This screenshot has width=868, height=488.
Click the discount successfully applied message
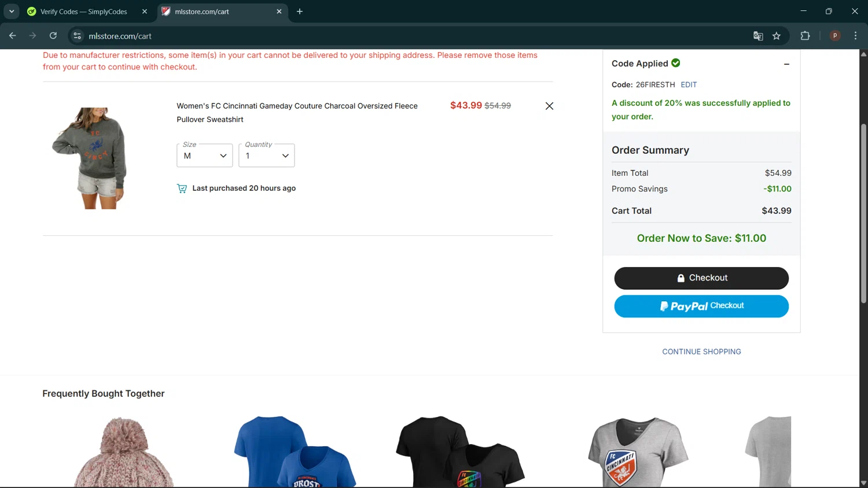(x=701, y=110)
